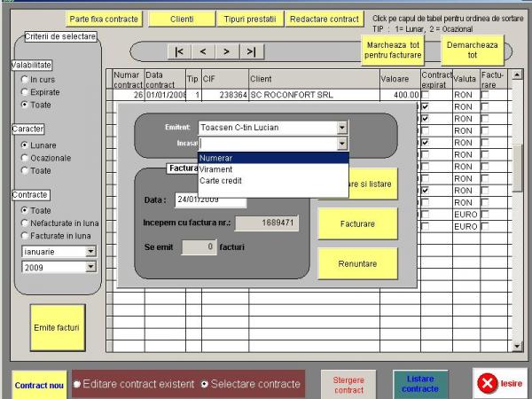Tick the Facturare checkbox in first row
The height and width of the screenshot is (399, 532).
[484, 94]
